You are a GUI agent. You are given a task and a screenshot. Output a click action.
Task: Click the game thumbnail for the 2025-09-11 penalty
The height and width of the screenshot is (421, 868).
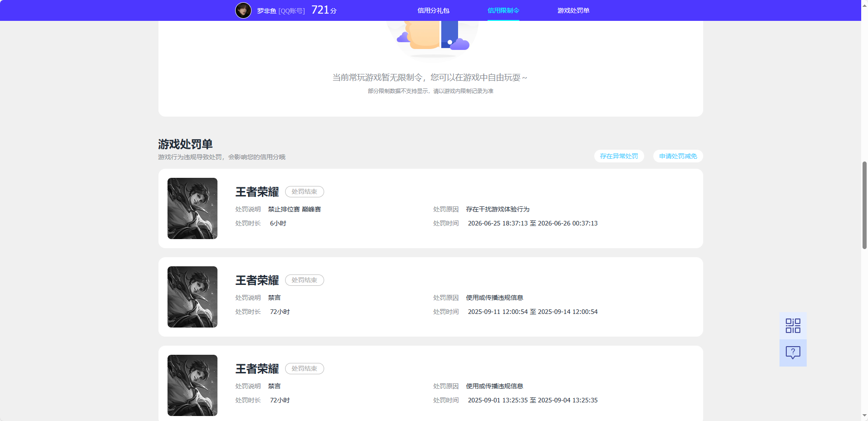pyautogui.click(x=192, y=297)
